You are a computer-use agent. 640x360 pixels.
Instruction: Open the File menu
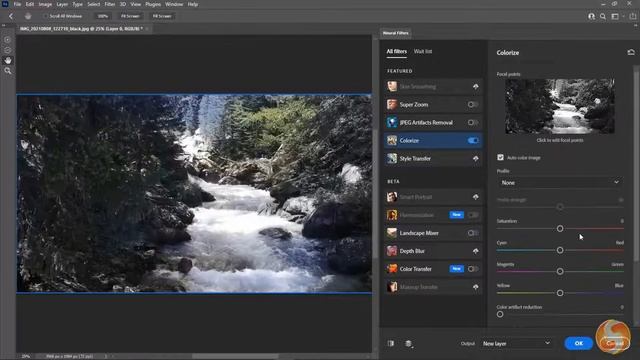click(17, 4)
